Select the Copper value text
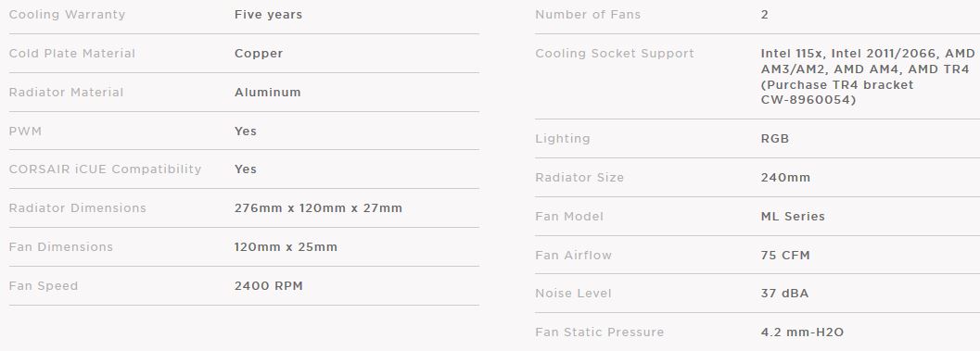The width and height of the screenshot is (980, 351). click(x=259, y=53)
